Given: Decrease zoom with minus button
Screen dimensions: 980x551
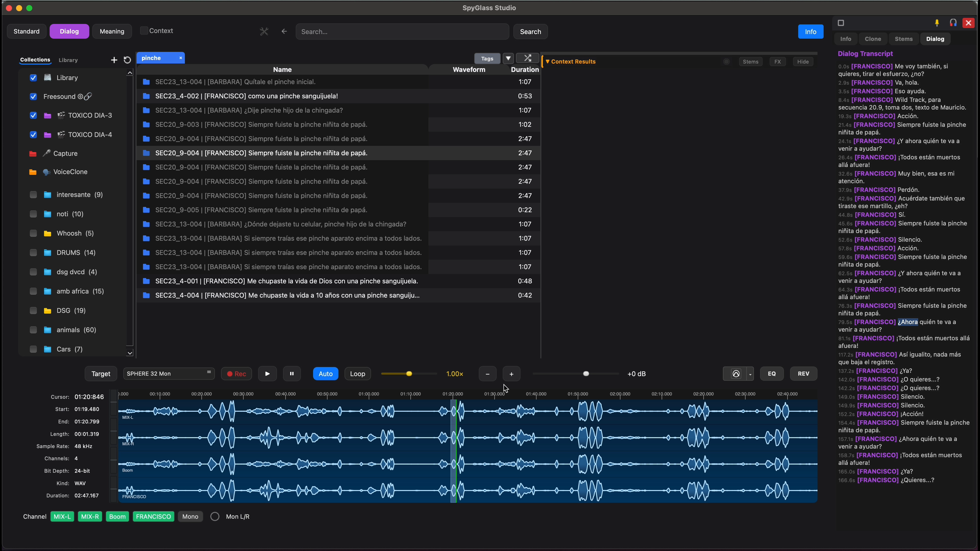Looking at the screenshot, I should point(487,374).
